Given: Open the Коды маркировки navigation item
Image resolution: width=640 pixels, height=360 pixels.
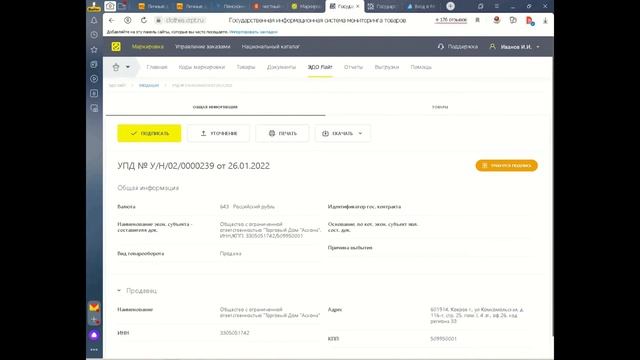Looking at the screenshot, I should [x=202, y=67].
